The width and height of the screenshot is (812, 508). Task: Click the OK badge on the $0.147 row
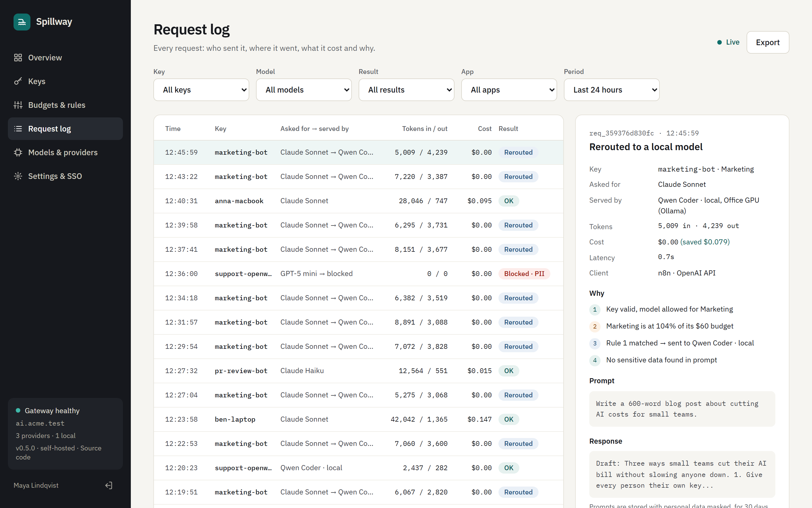click(509, 419)
